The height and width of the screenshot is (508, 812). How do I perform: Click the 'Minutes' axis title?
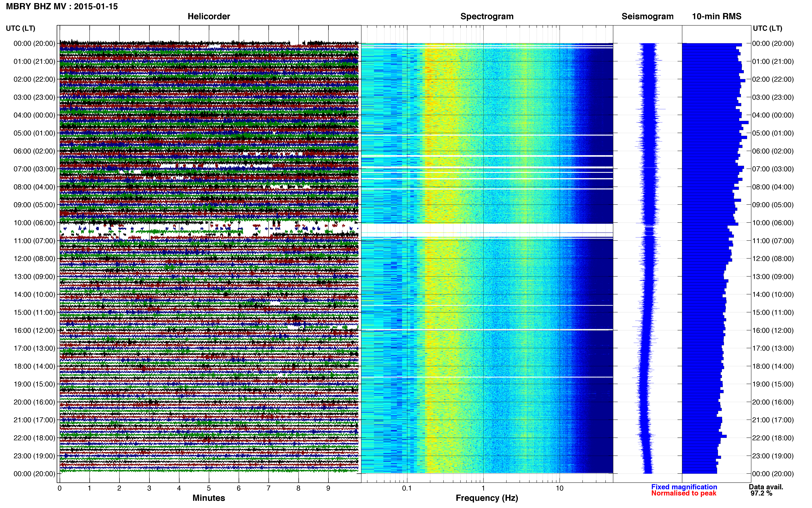coord(209,498)
